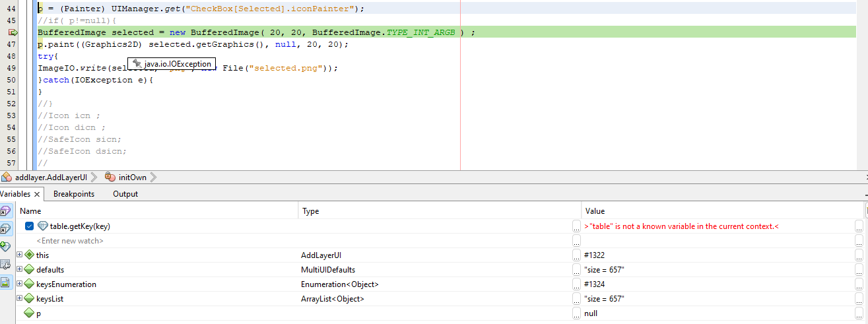Uncheck the table.getKey(key) watch checkbox
The image size is (868, 324).
(x=30, y=226)
